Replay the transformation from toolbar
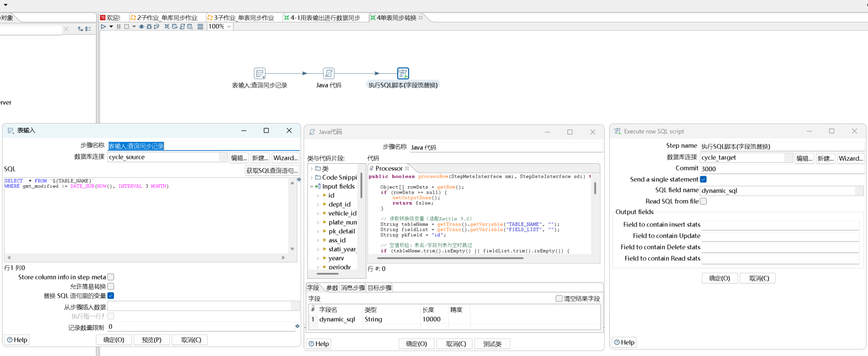Image resolution: width=868 pixels, height=356 pixels. click(x=157, y=26)
